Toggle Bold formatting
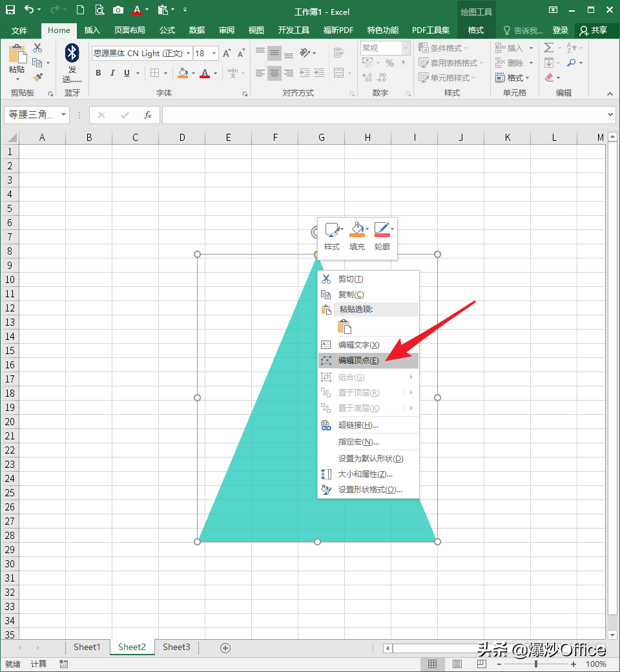620x672 pixels. tap(98, 73)
